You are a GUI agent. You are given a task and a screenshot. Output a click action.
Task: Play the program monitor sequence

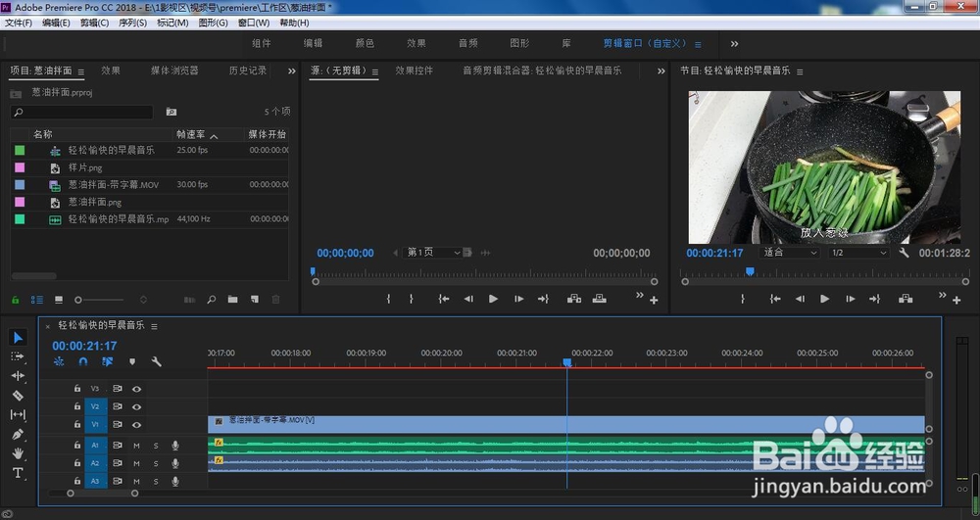pos(824,299)
